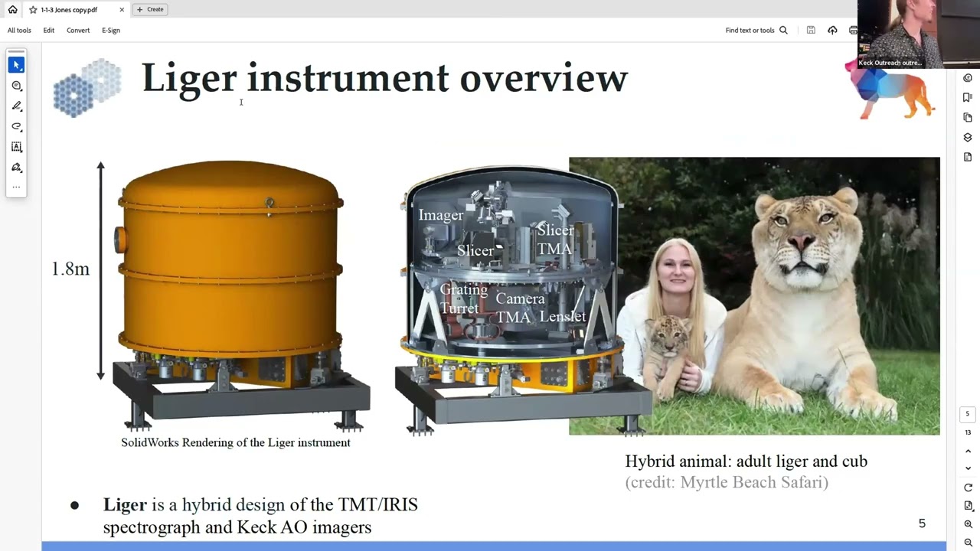The width and height of the screenshot is (980, 551).
Task: Open the page display options icon
Action: 968,506
